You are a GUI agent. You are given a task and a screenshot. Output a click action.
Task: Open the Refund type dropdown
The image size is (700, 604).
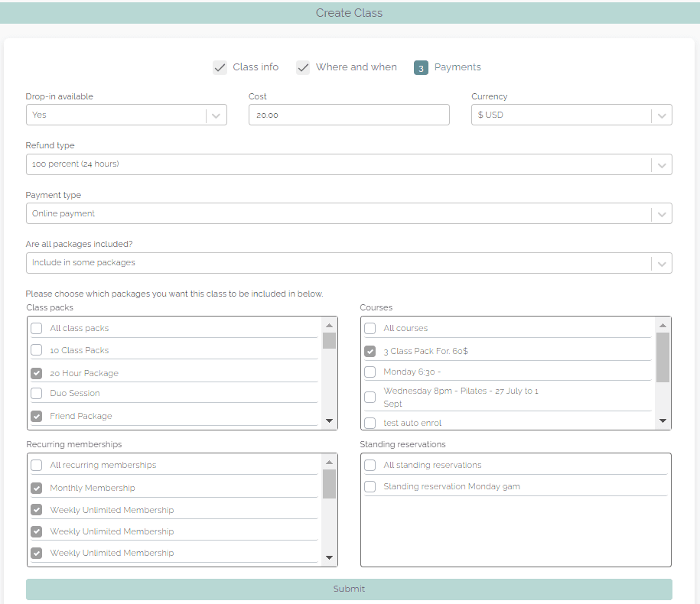[348, 164]
